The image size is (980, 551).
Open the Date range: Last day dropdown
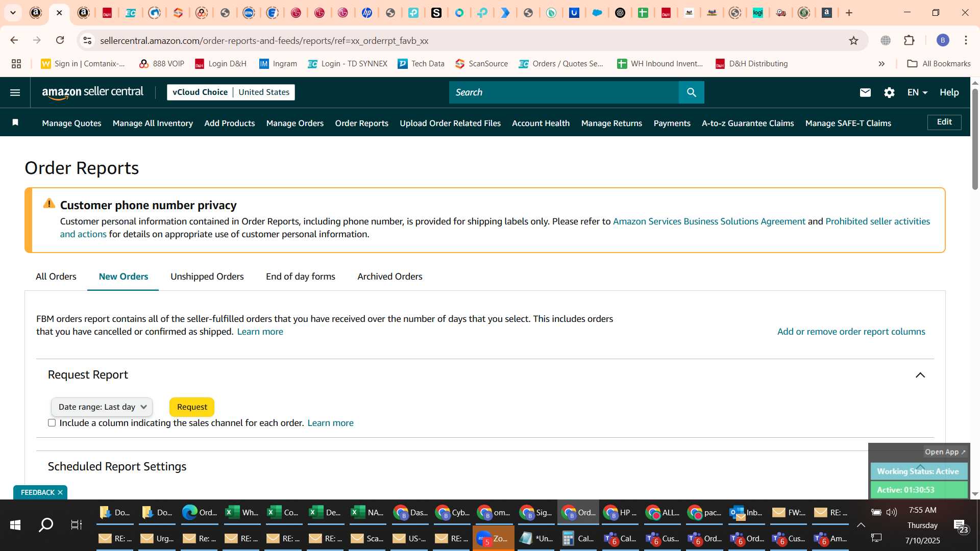coord(102,407)
